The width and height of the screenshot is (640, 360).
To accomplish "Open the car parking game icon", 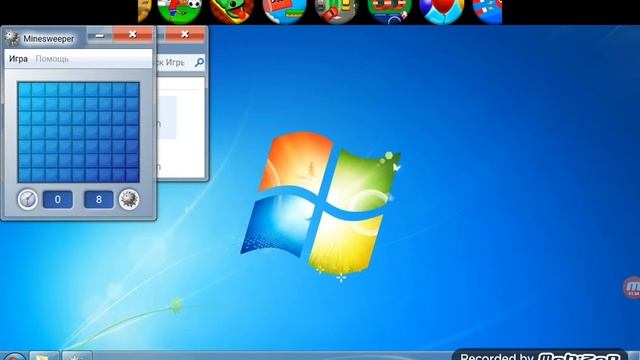I will (337, 10).
